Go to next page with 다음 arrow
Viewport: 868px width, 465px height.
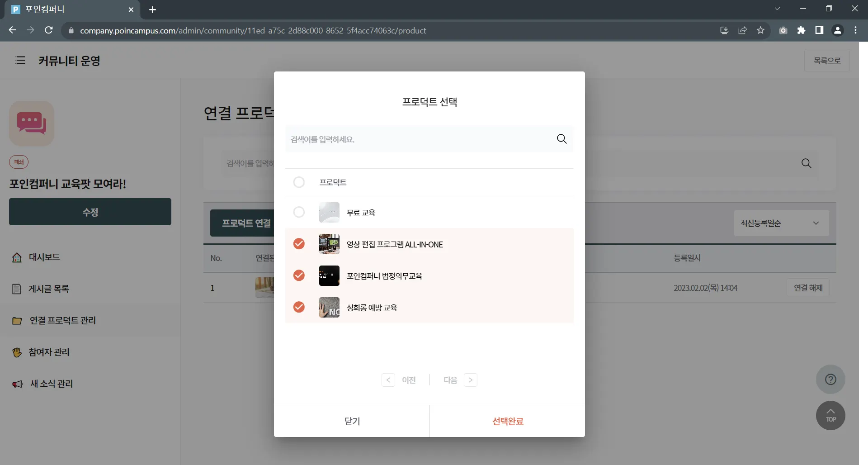click(x=471, y=380)
